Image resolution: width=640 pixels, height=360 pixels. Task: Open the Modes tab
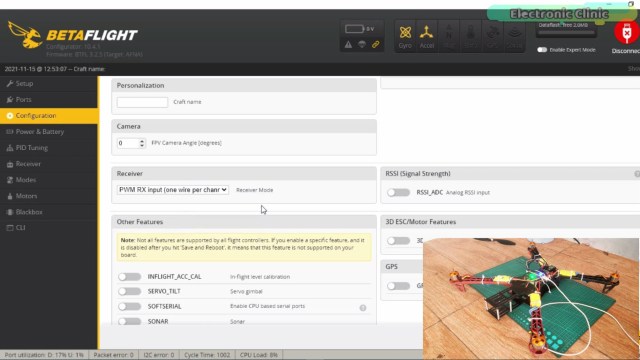point(49,180)
